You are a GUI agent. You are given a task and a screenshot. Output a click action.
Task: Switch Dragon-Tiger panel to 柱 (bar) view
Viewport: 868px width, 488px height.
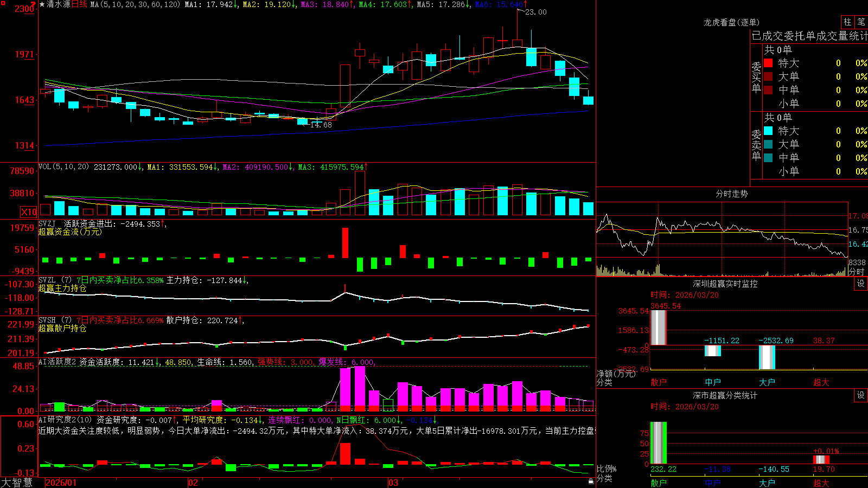coord(847,22)
